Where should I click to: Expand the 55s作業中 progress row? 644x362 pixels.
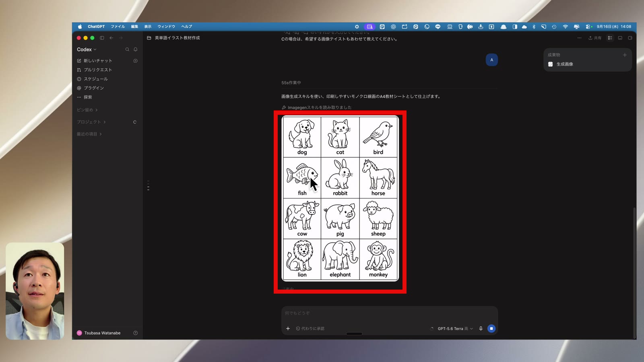click(x=291, y=83)
